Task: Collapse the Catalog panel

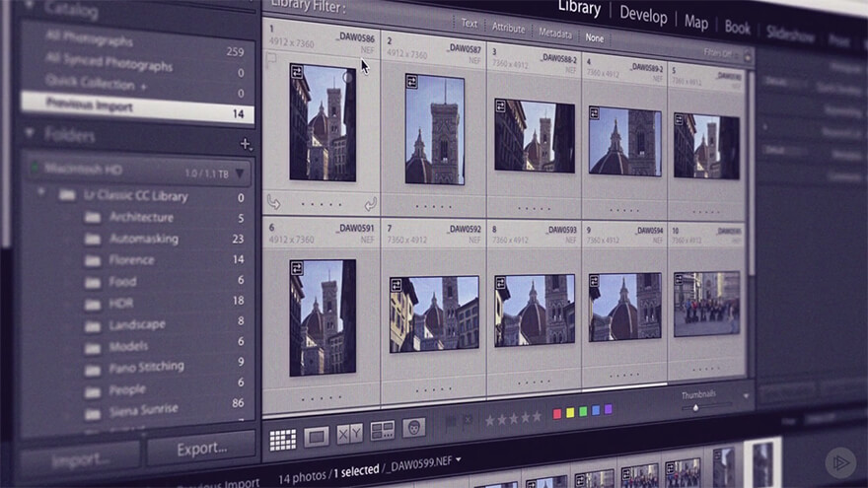Action: pos(30,6)
